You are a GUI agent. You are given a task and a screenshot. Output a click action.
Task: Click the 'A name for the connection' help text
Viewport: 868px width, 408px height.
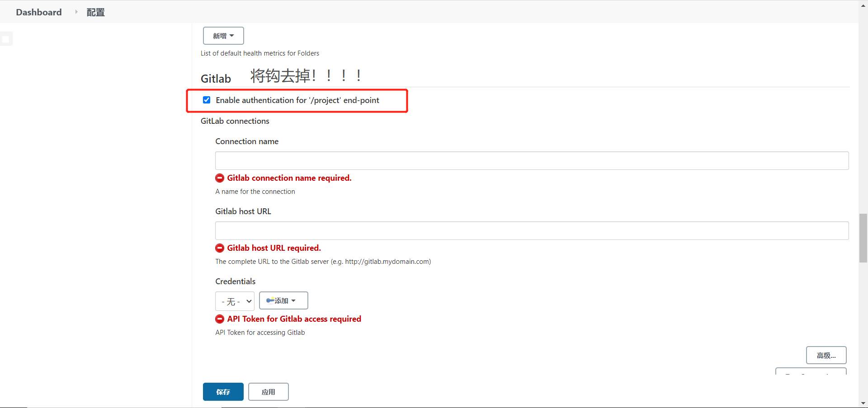coord(255,192)
